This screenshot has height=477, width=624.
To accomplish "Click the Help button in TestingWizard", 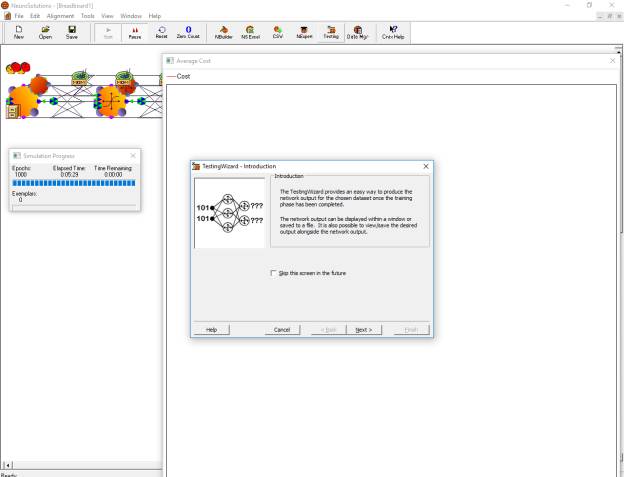I will click(x=211, y=329).
